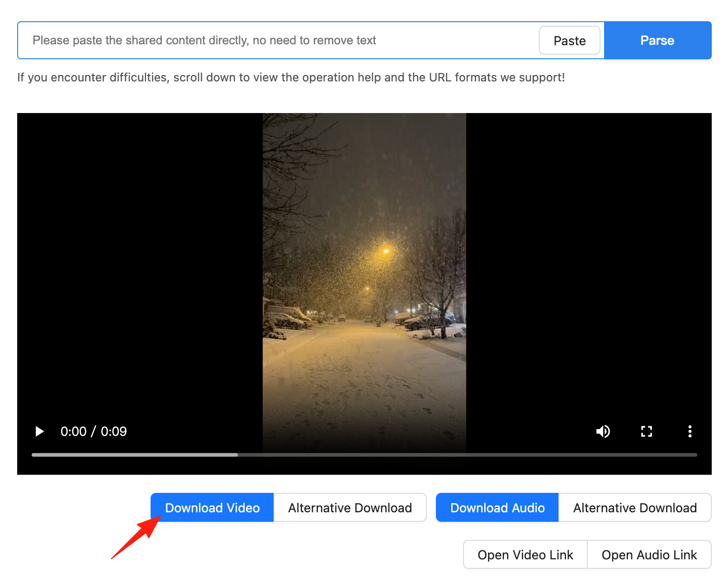Open Video Link
This screenshot has height=586, width=728.
click(525, 555)
